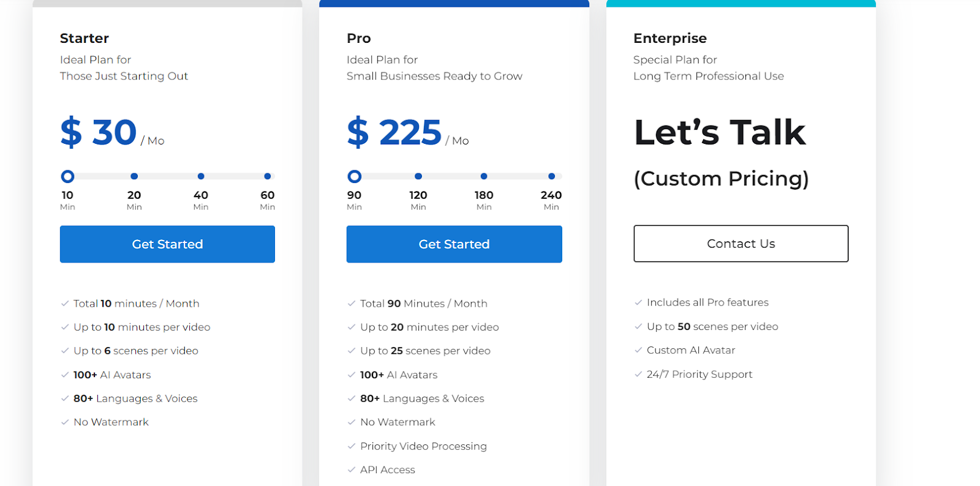Select the 120 Min point on Pro slider
The width and height of the screenshot is (980, 486).
pos(418,176)
